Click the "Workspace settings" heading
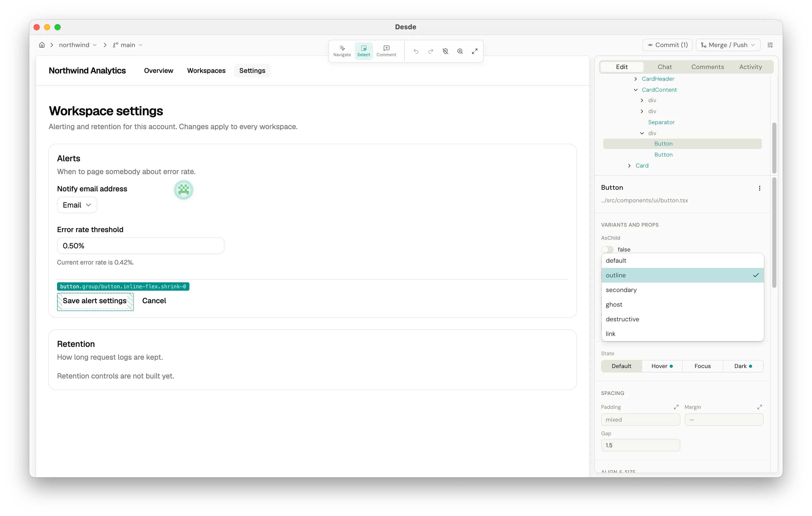 (106, 111)
